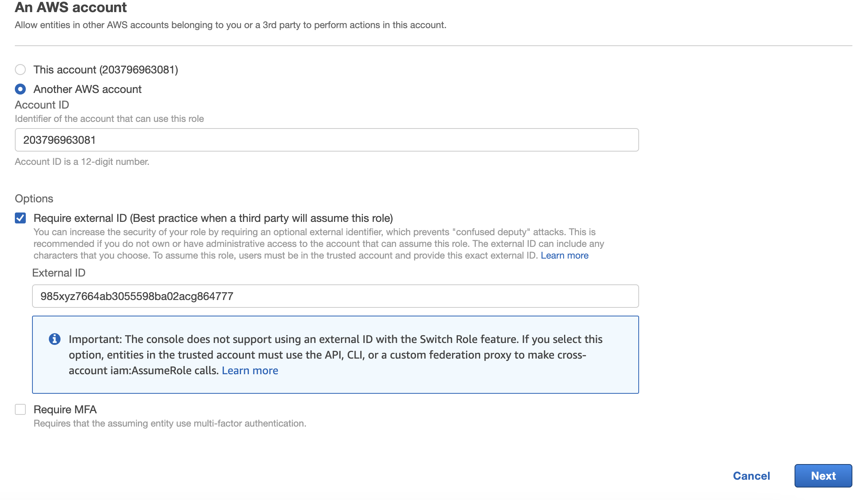This screenshot has height=500, width=868.
Task: Select the This account (203796963081) radio button
Action: pos(20,70)
